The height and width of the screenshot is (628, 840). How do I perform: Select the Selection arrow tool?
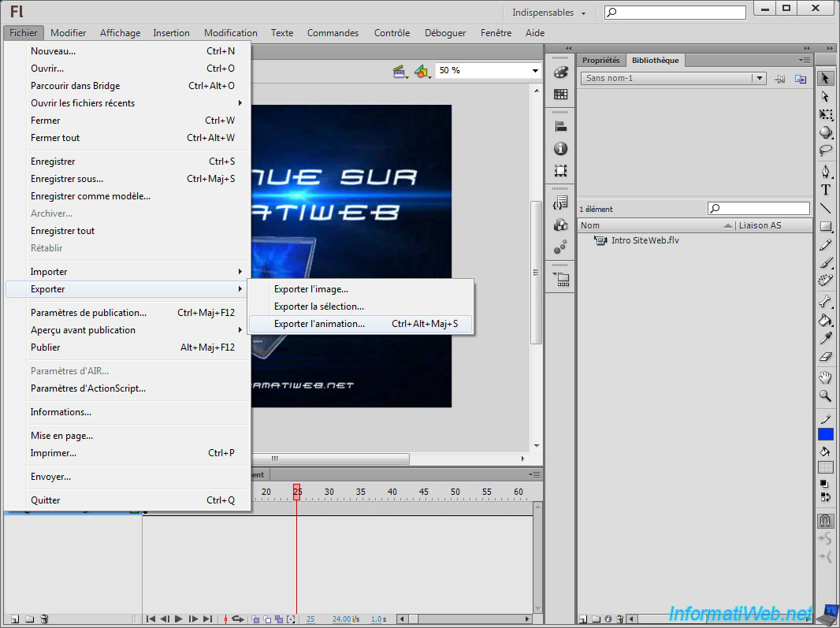(x=825, y=78)
